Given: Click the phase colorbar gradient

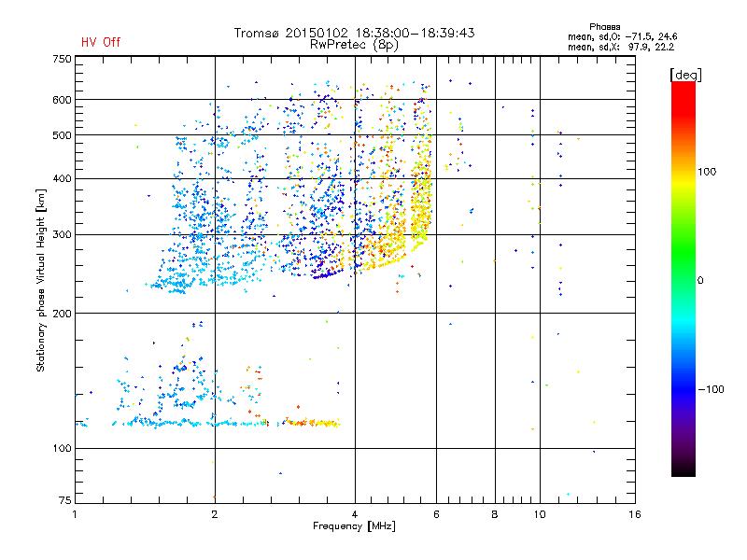Looking at the screenshot, I should coord(684,279).
